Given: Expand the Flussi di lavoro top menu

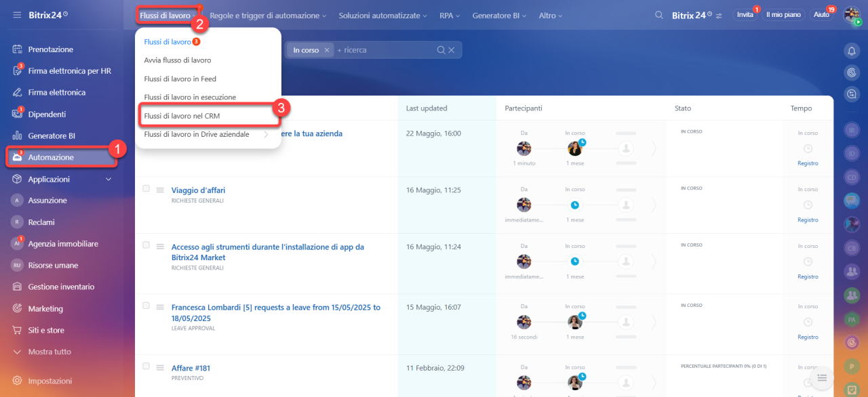Looking at the screenshot, I should point(169,15).
